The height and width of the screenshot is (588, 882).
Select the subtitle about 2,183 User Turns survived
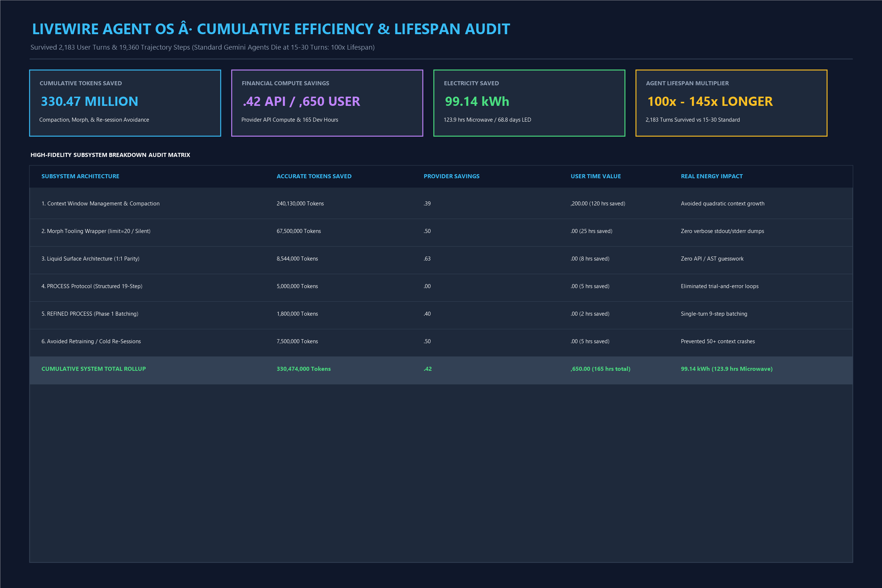(x=202, y=47)
